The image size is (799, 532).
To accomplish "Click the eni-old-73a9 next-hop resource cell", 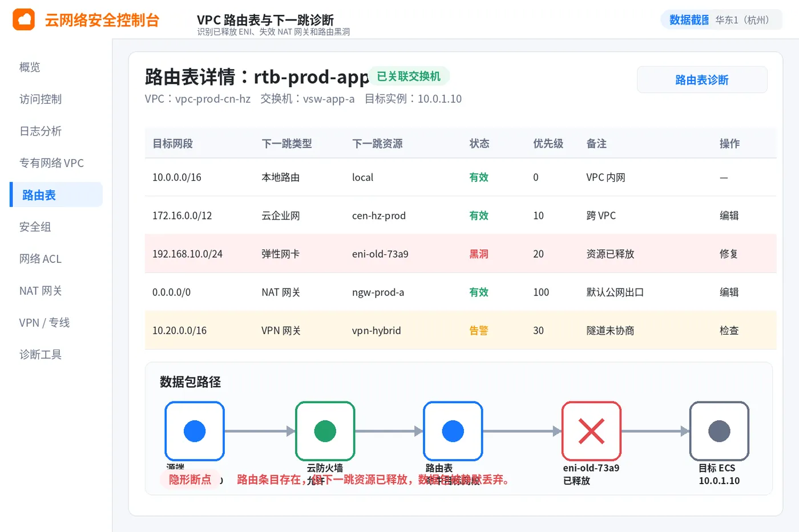I will click(x=380, y=254).
